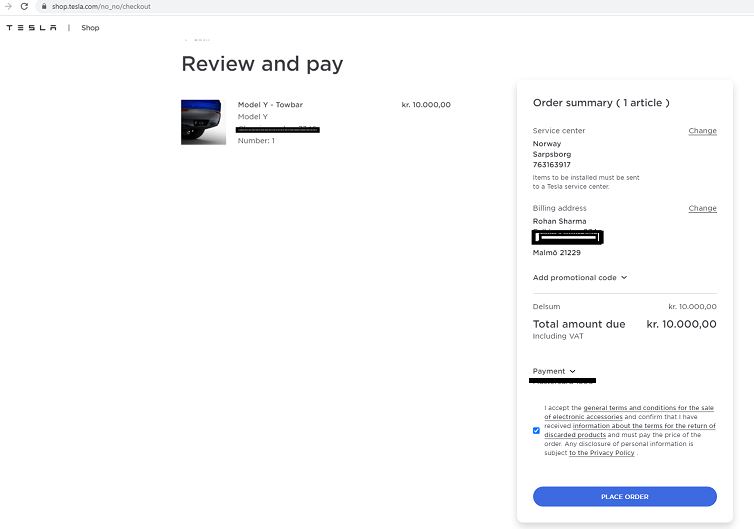Click the Malmö 21229 address line
Image resolution: width=754 pixels, height=529 pixels.
tap(556, 252)
